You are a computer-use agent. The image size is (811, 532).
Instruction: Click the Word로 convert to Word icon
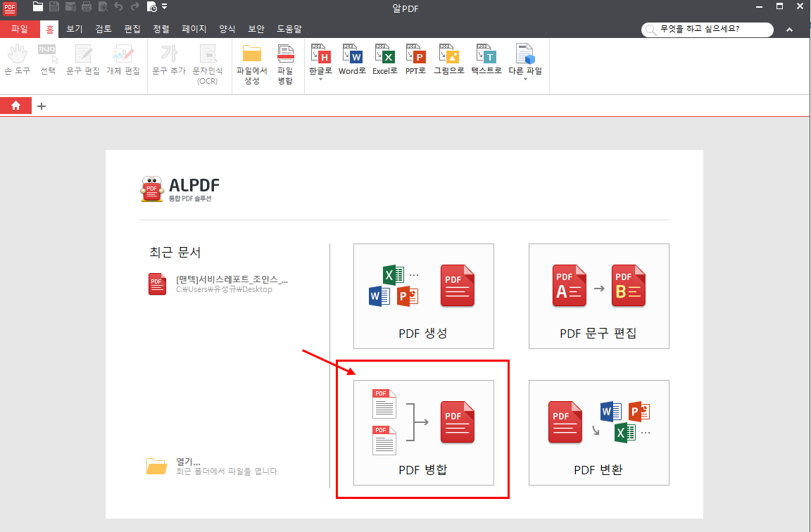point(352,60)
